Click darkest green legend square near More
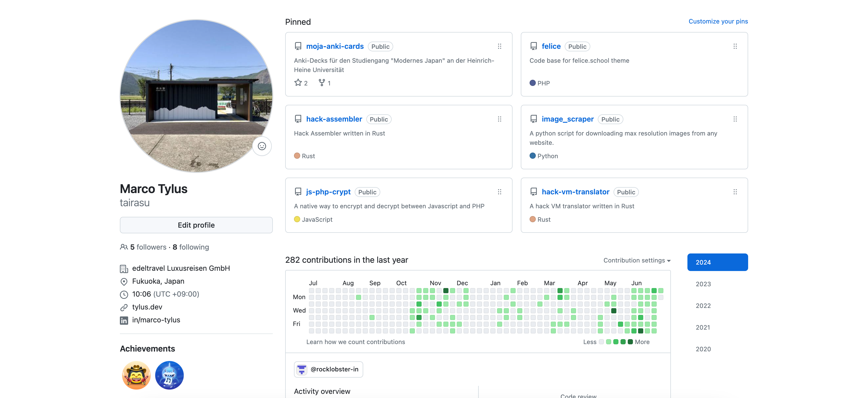 [630, 342]
